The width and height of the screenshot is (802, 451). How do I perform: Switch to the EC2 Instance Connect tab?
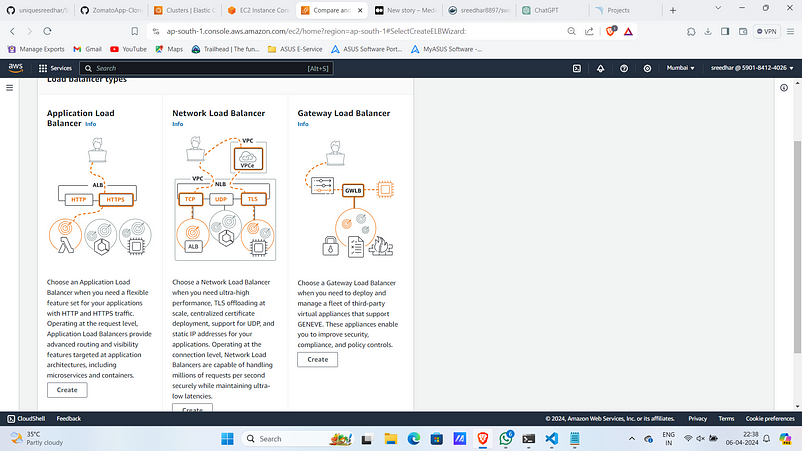coord(259,10)
